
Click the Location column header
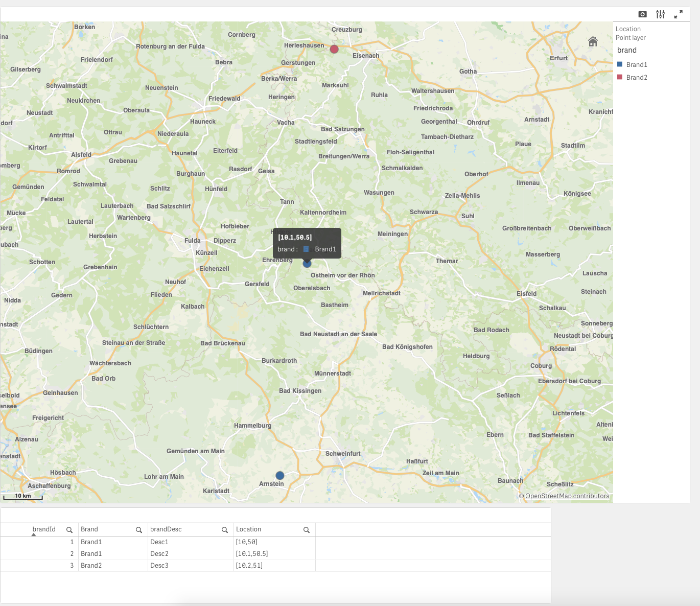(x=248, y=529)
